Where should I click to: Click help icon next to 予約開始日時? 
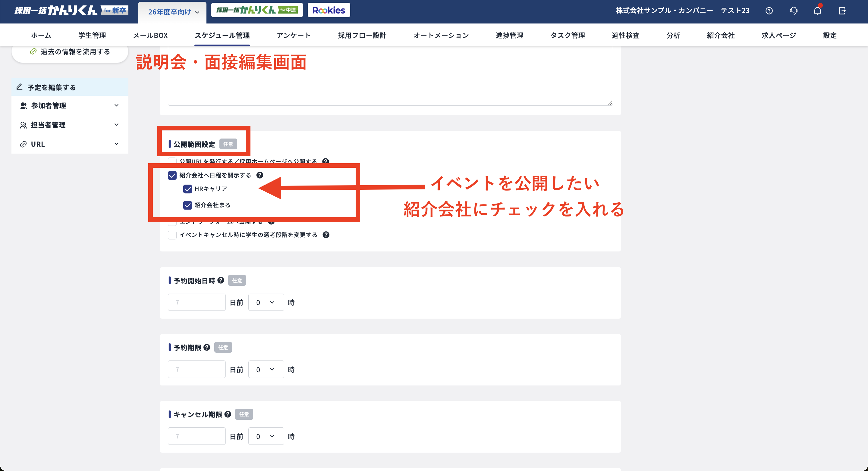(221, 280)
